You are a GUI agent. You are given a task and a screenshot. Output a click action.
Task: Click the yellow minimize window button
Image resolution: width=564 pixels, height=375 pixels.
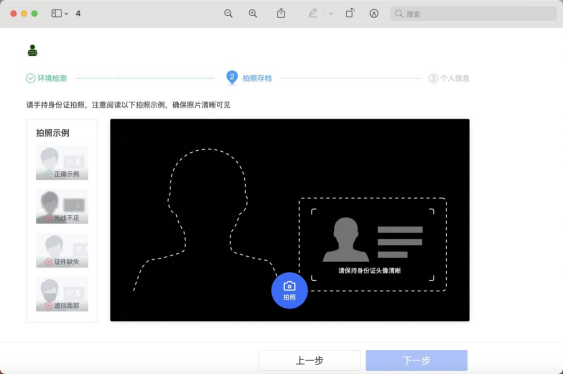tap(24, 14)
